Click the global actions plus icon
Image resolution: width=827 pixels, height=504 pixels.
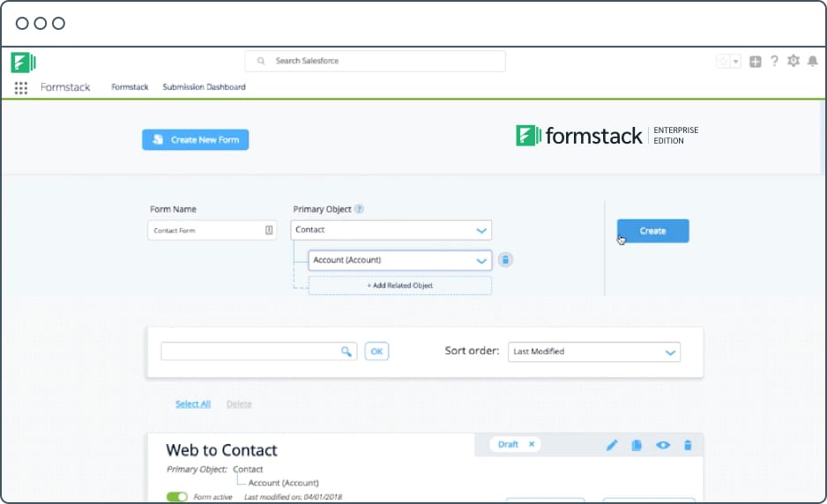click(756, 62)
